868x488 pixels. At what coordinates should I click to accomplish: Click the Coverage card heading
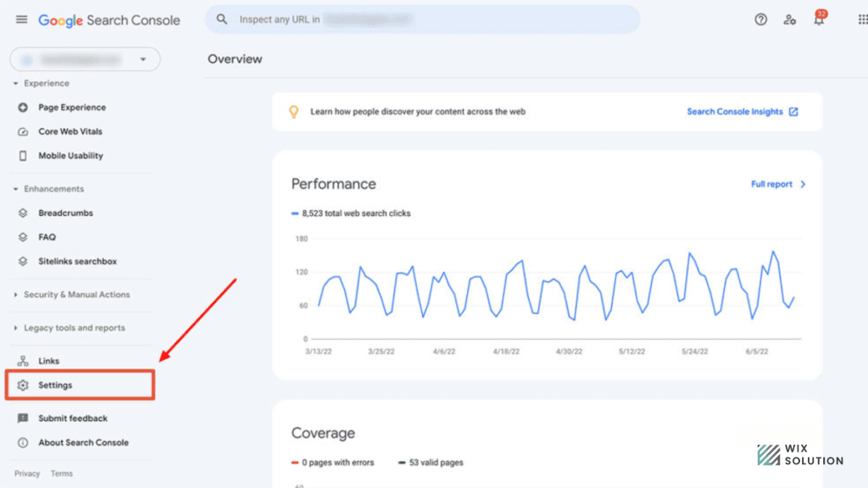click(x=323, y=433)
